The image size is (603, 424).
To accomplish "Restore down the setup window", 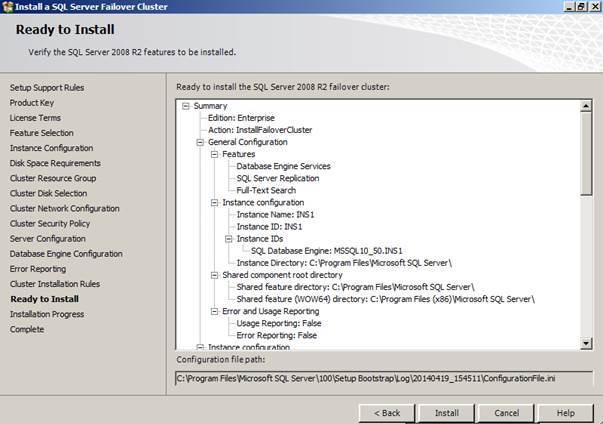I will click(581, 7).
